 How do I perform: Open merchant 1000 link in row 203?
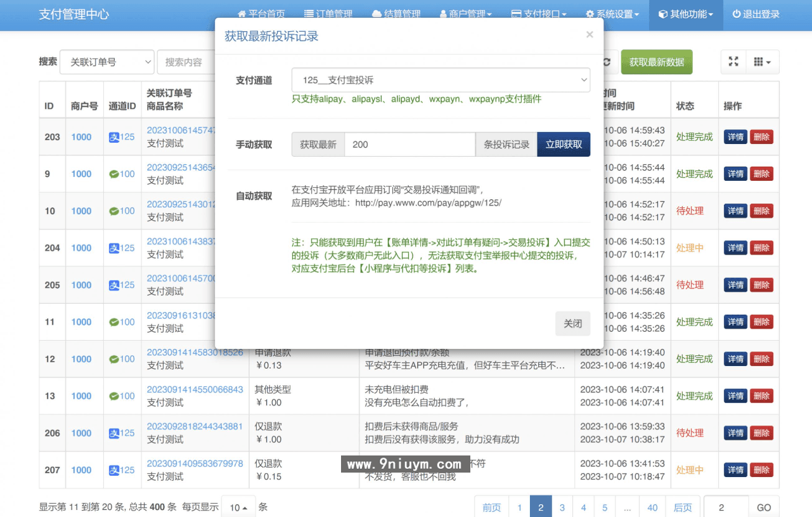81,137
